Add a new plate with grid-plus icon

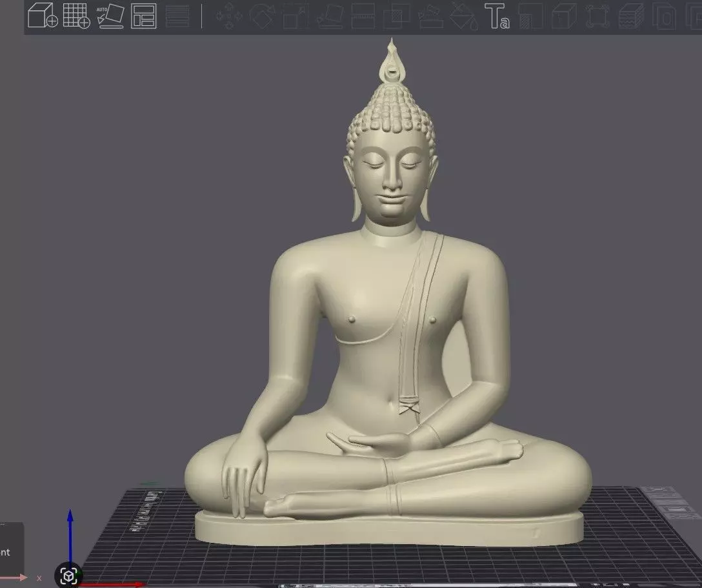76,15
